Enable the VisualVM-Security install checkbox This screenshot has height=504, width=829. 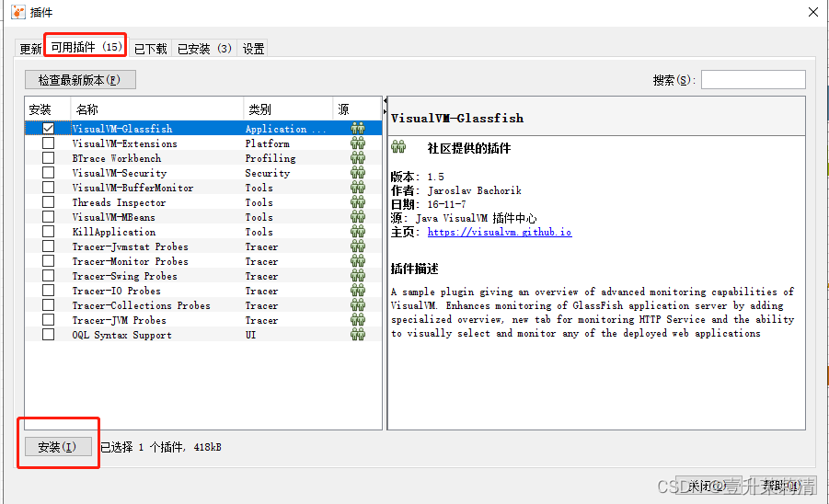pyautogui.click(x=48, y=173)
